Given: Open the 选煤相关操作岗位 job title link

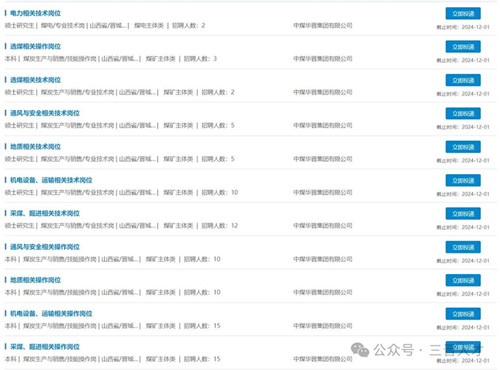Looking at the screenshot, I should pos(36,46).
